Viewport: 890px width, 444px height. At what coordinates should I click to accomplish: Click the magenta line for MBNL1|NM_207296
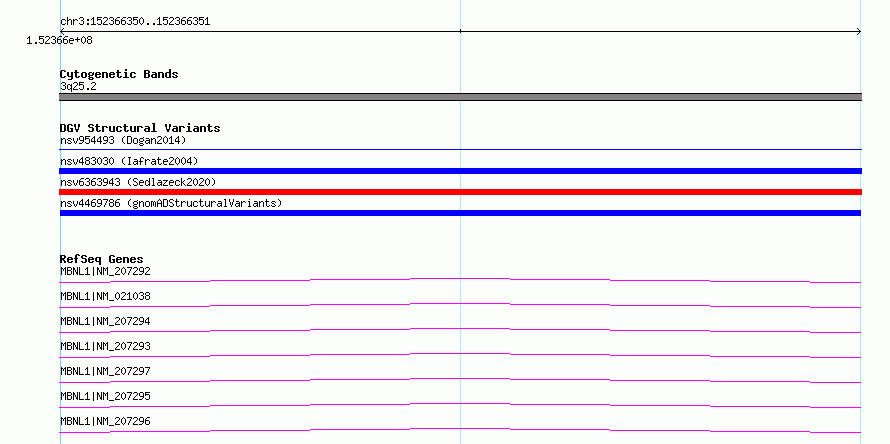(x=460, y=430)
